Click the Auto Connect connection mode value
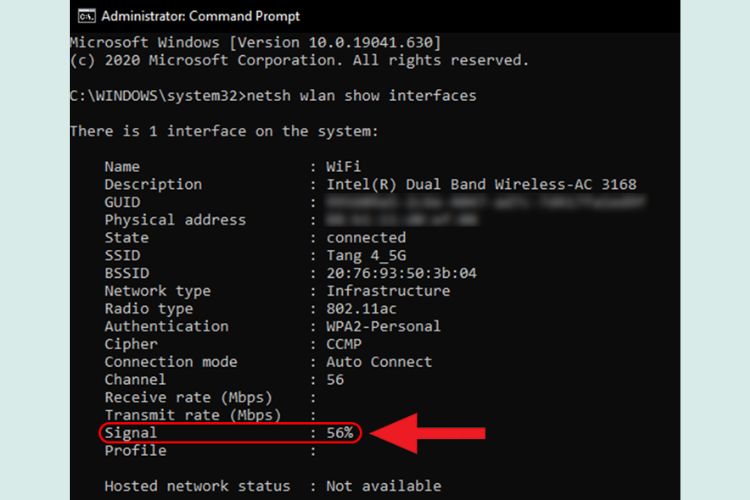 [379, 362]
